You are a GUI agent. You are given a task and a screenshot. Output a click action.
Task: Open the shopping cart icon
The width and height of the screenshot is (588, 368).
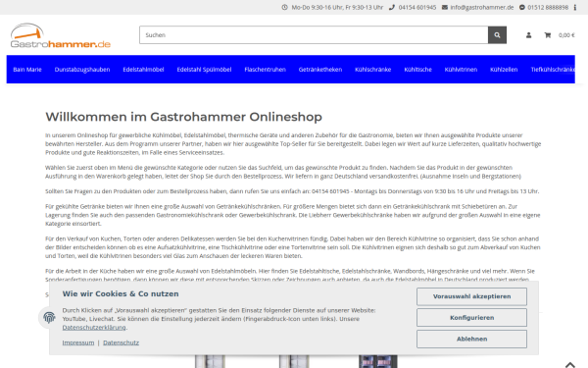548,35
